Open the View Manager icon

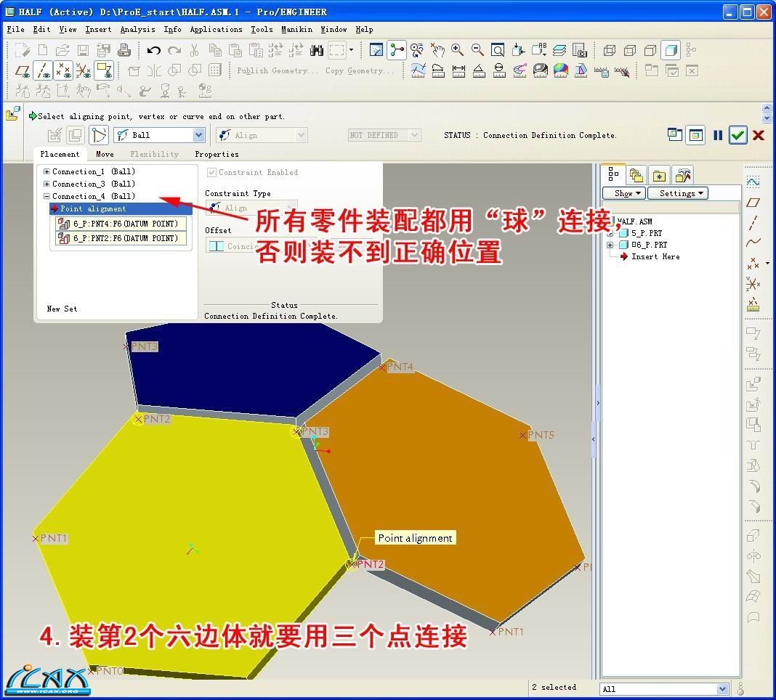click(580, 50)
